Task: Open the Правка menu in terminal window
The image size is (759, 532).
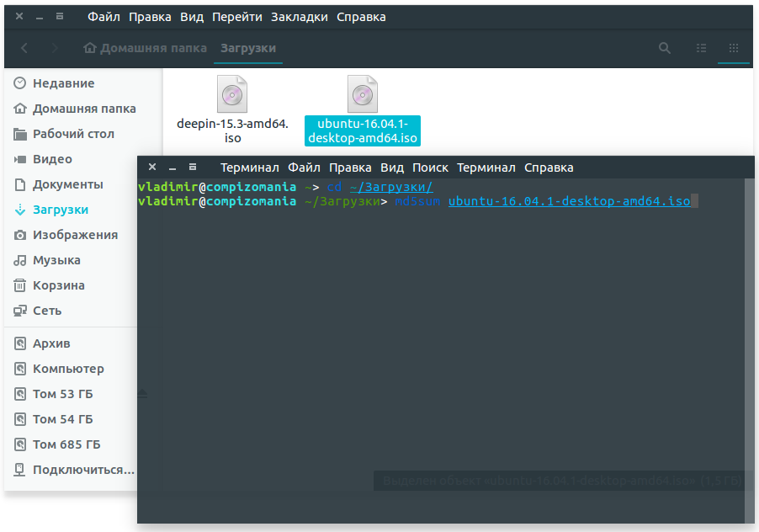Action: [x=350, y=168]
